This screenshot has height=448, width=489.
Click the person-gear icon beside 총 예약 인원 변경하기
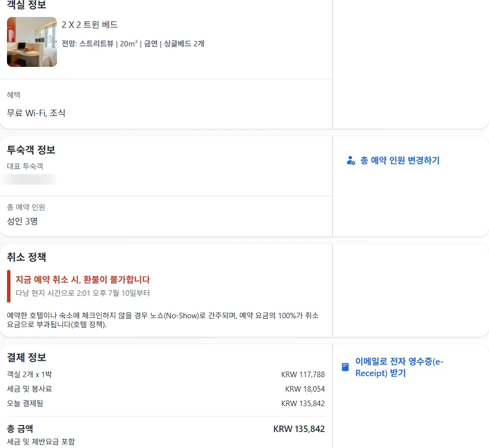[x=351, y=161]
